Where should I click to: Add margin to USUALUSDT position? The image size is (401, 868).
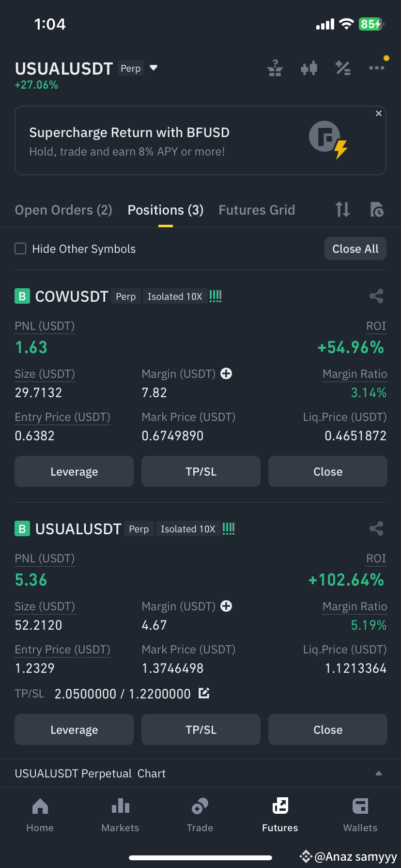click(226, 606)
